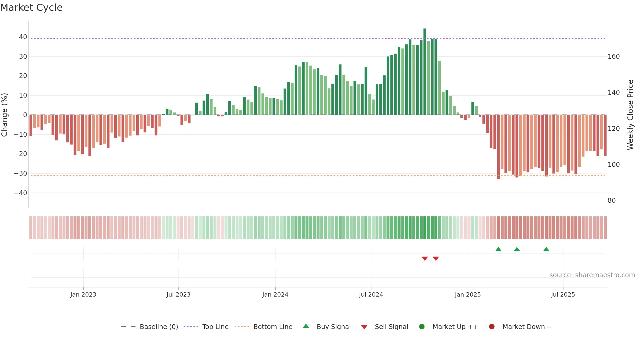The width and height of the screenshot is (644, 362).
Task: Click the 10 left-axis tick label
Action: pyautogui.click(x=23, y=95)
